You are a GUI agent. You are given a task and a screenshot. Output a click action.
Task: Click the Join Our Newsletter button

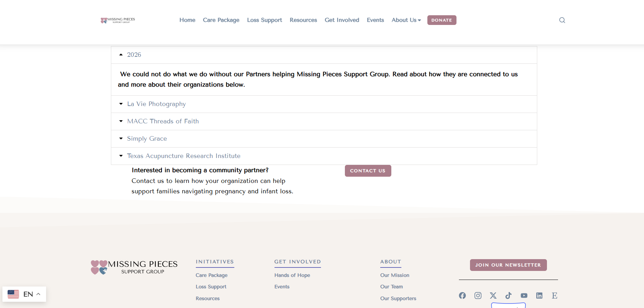point(508,265)
